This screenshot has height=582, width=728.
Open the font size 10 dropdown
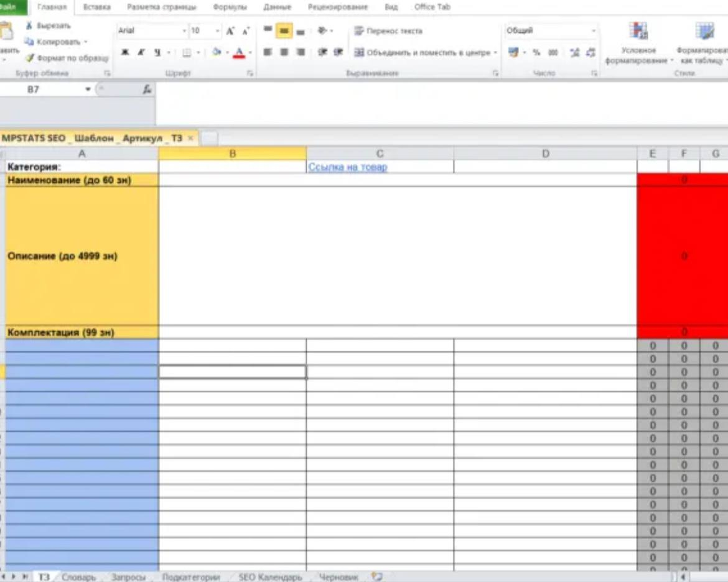tap(217, 30)
